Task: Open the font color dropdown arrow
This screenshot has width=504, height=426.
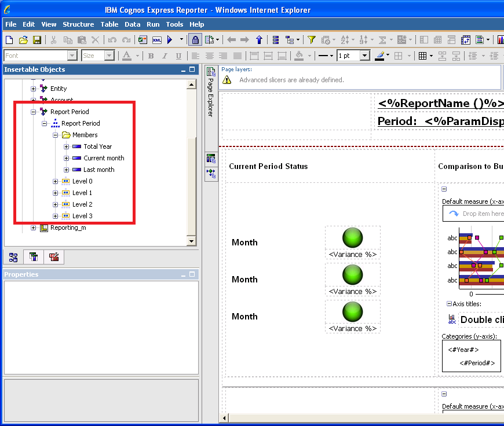Action: coord(137,56)
